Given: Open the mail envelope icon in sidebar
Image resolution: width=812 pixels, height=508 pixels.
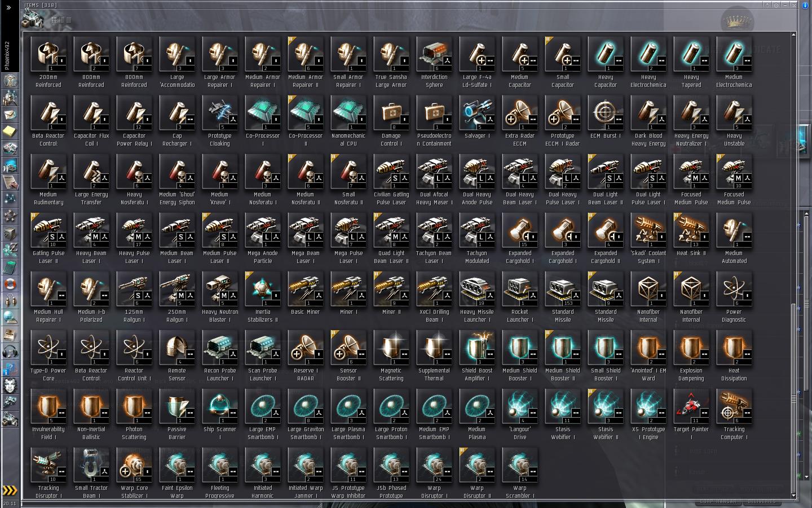Looking at the screenshot, I should click(x=10, y=115).
